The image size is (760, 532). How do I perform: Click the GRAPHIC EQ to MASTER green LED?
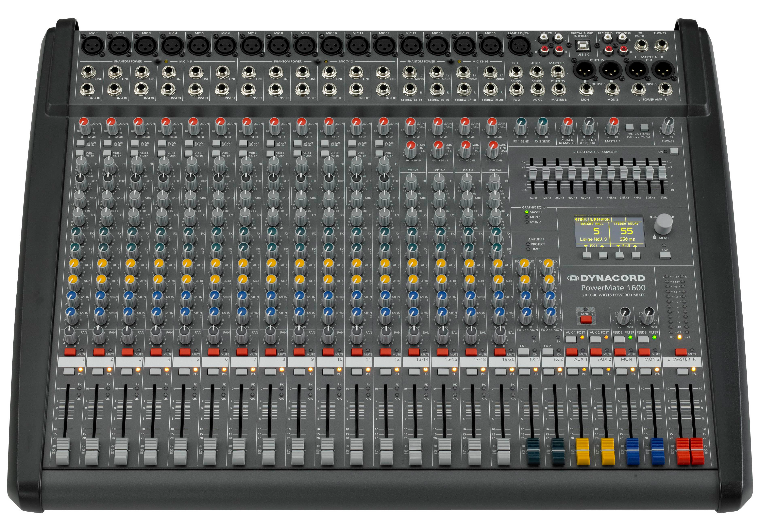[526, 212]
